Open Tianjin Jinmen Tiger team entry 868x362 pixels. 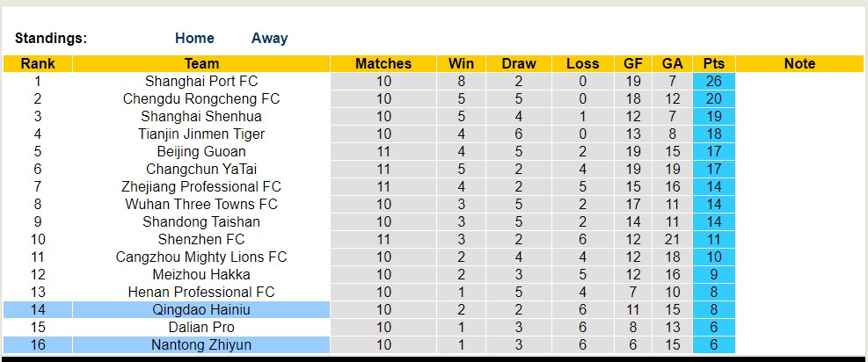[201, 134]
